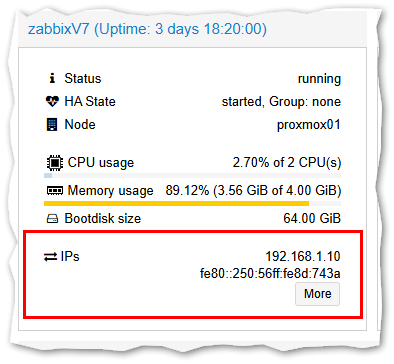Click the IPs exchange arrows icon

51,257
